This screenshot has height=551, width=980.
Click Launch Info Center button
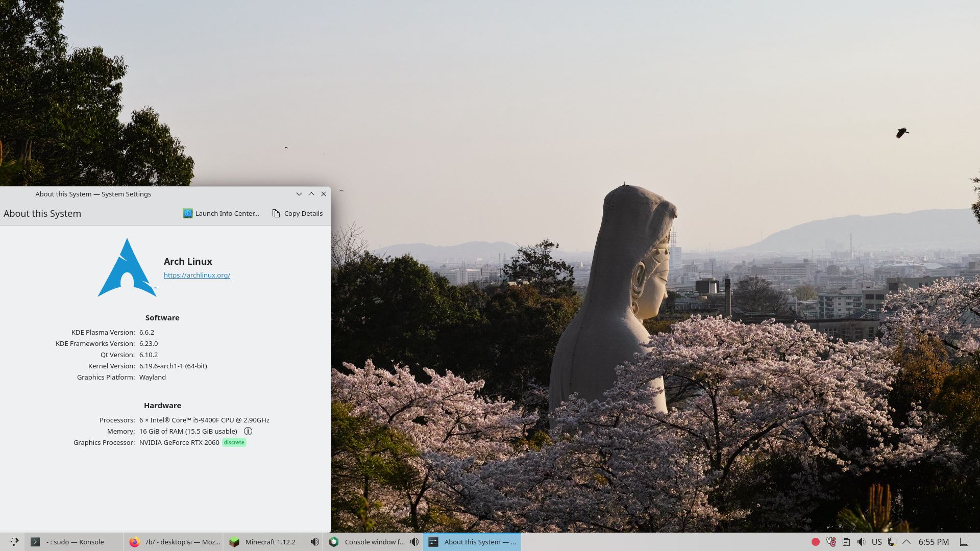coord(221,213)
